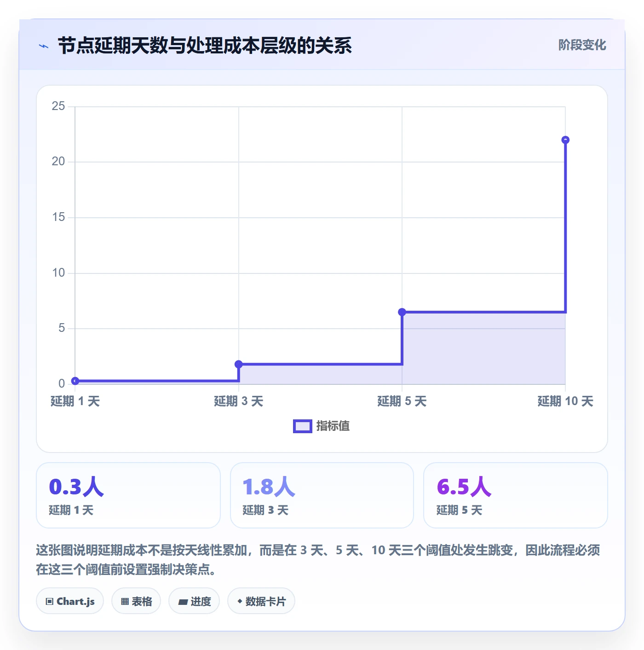Screen dimensions: 644x650
Task: Click the y-axis tick label 15
Action: (58, 217)
